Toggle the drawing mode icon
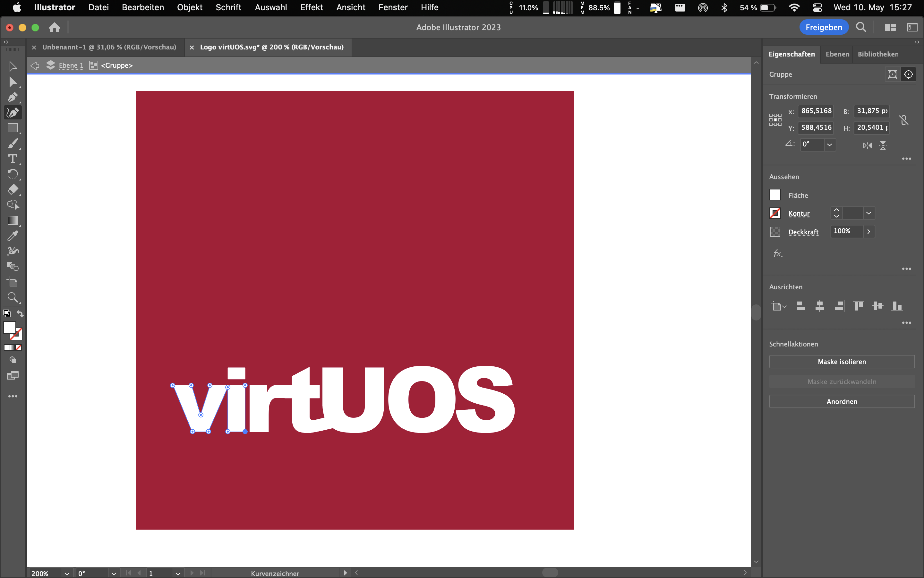The height and width of the screenshot is (578, 924). point(13,360)
